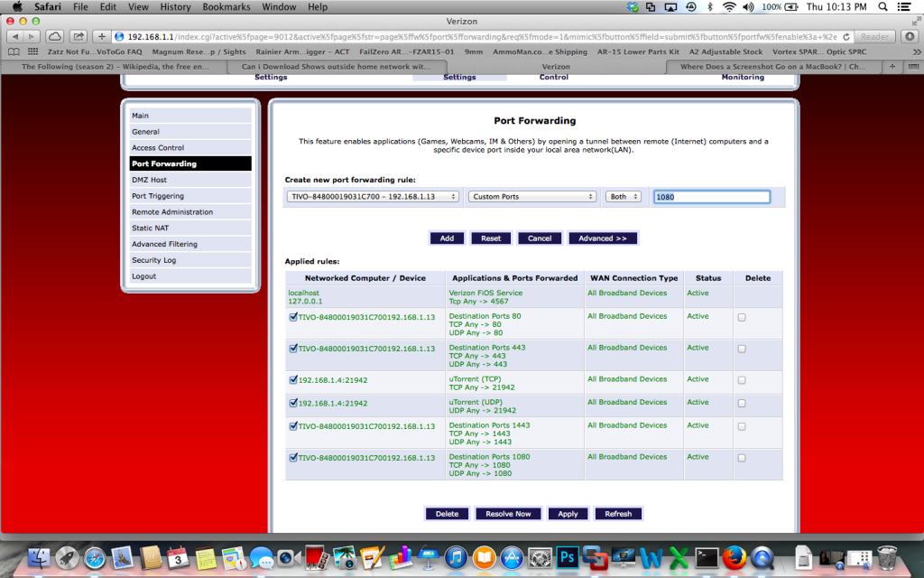Open the AR-15 Lower Parts Kit bookmark

[638, 51]
